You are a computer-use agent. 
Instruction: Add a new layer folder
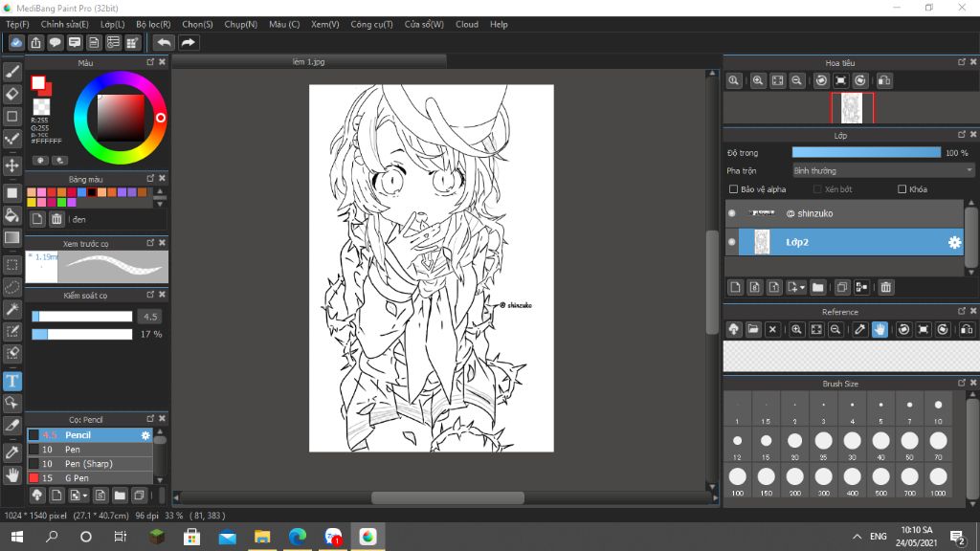[817, 287]
